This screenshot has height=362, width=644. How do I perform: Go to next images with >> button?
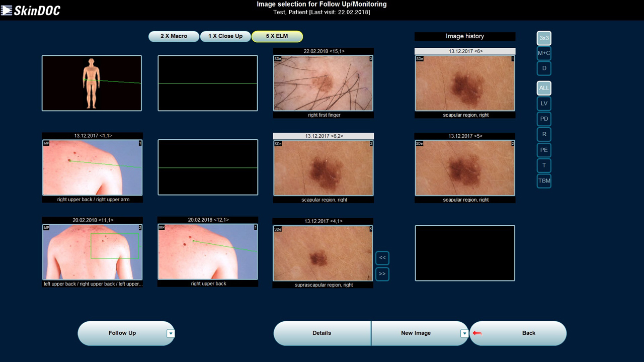[x=382, y=274]
